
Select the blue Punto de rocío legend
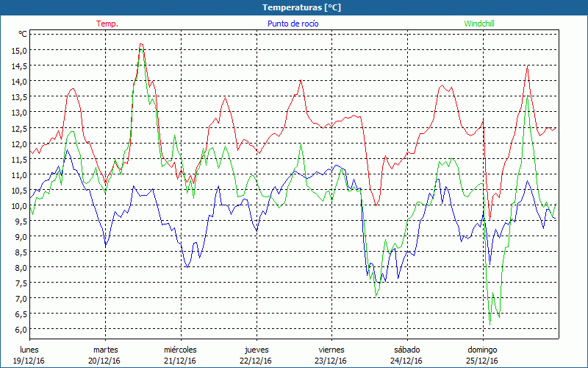click(x=292, y=24)
